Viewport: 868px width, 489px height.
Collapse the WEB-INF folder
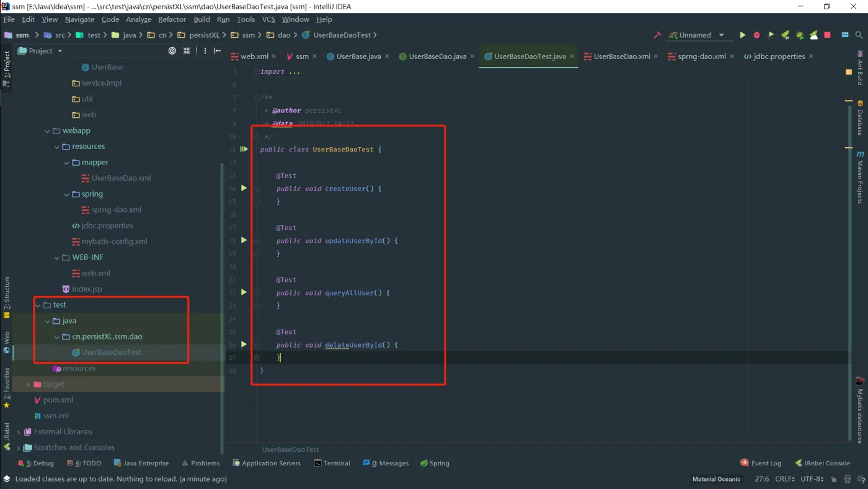click(x=57, y=258)
